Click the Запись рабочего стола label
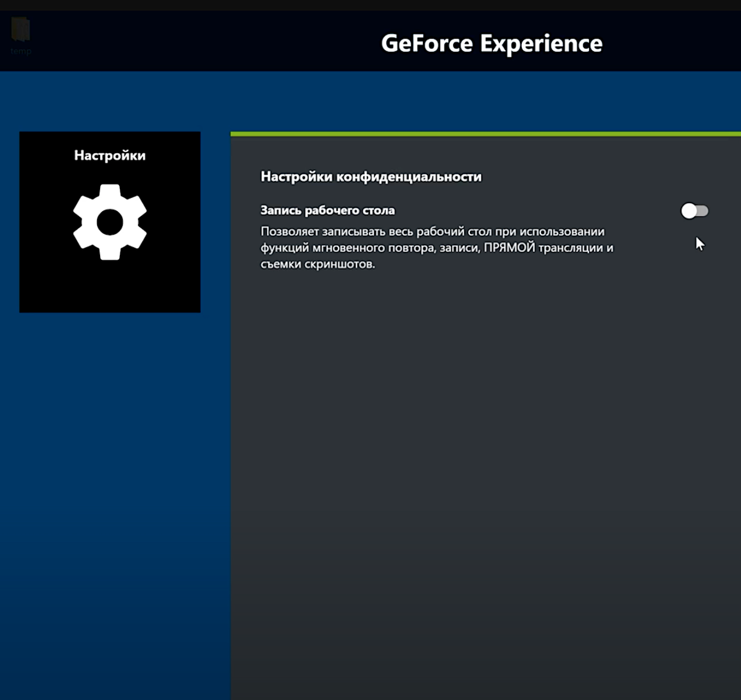Viewport: 741px width, 700px height. pyautogui.click(x=327, y=210)
